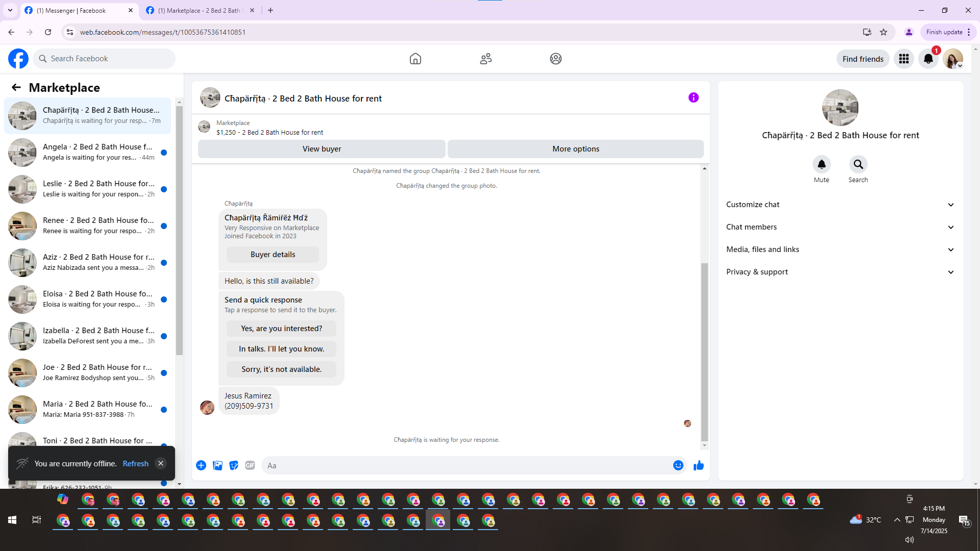This screenshot has width=980, height=551.
Task: Go to the Facebook Home tab
Action: (x=415, y=59)
